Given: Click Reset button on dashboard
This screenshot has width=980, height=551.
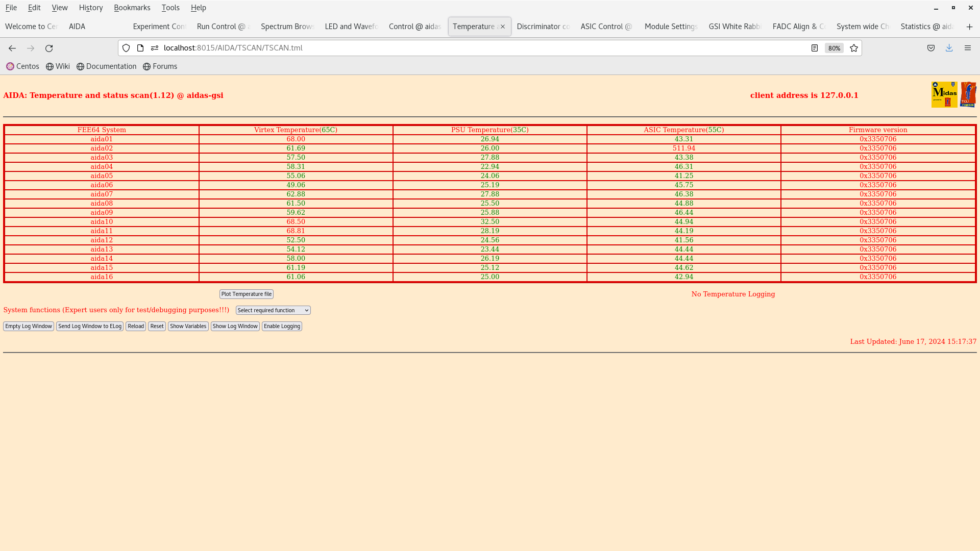Looking at the screenshot, I should click(x=156, y=325).
